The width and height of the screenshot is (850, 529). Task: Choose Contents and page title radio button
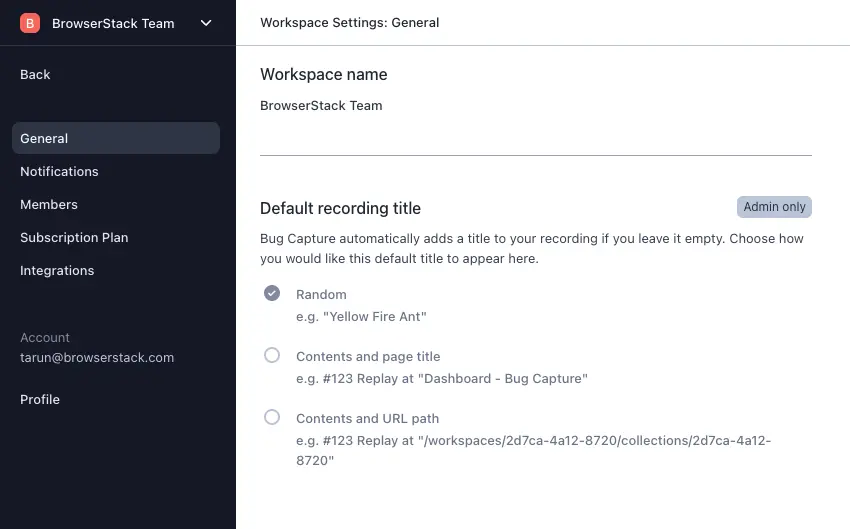pyautogui.click(x=272, y=355)
